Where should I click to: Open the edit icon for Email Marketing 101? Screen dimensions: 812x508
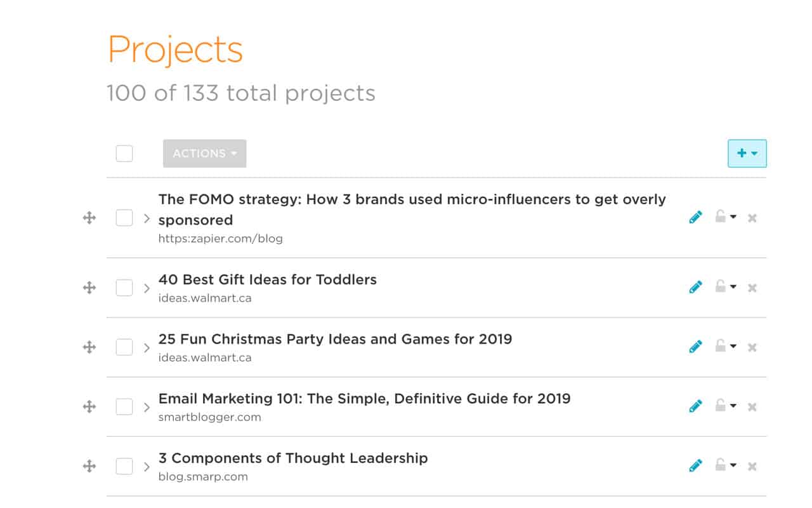(x=695, y=406)
